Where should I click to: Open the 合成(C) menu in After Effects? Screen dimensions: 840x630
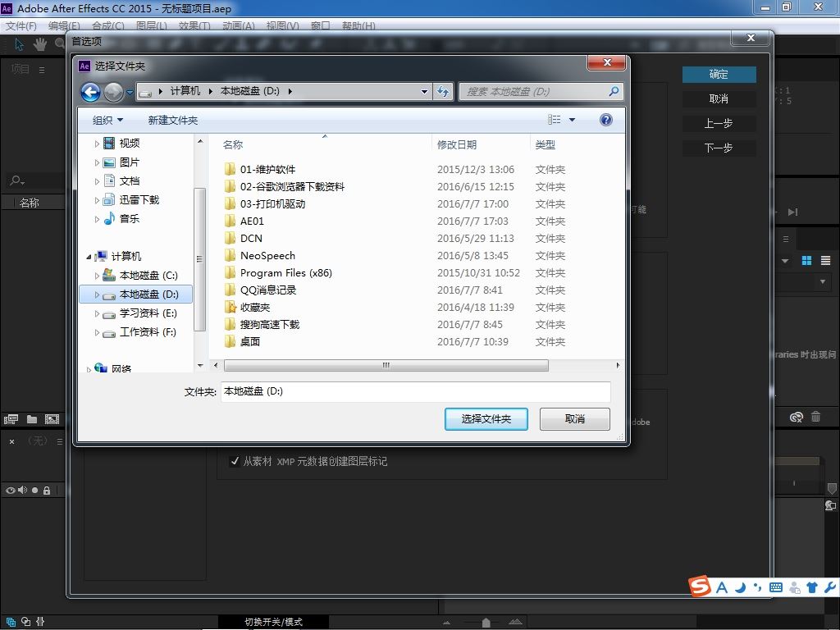tap(107, 25)
